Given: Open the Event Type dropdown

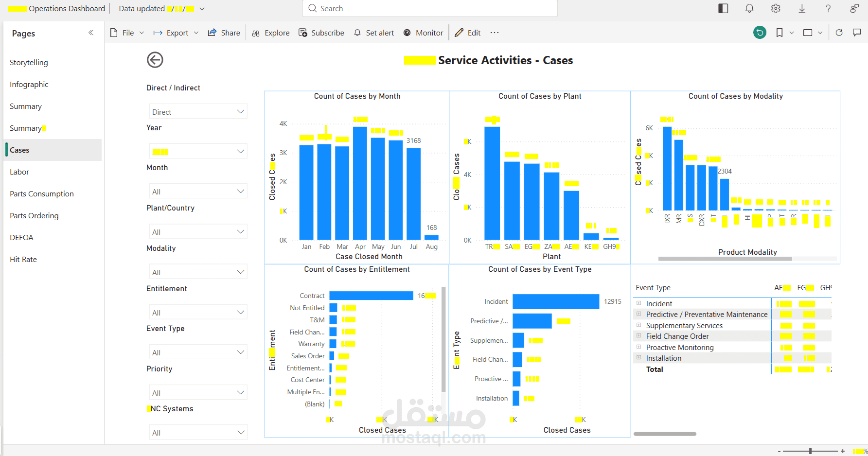Looking at the screenshot, I should click(x=198, y=352).
